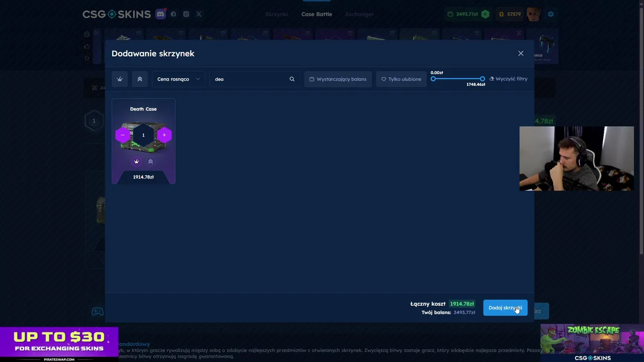Click the clock icon on the left strip
Image resolution: width=644 pixels, height=362 pixels.
87,34
